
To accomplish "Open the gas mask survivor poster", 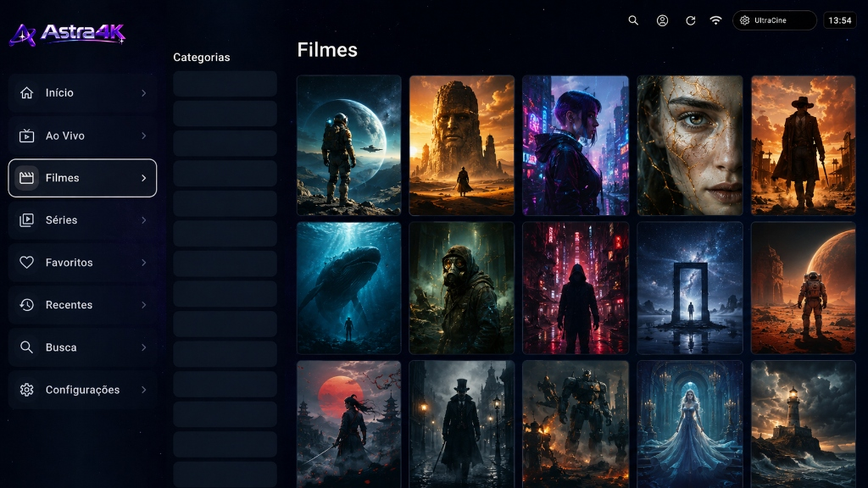I will click(462, 288).
